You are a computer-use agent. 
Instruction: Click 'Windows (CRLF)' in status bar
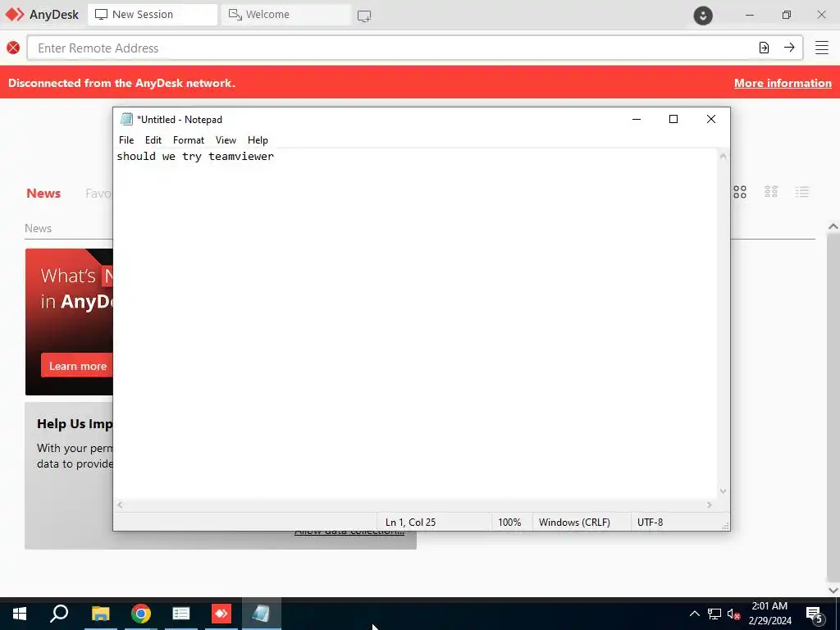[x=574, y=522]
